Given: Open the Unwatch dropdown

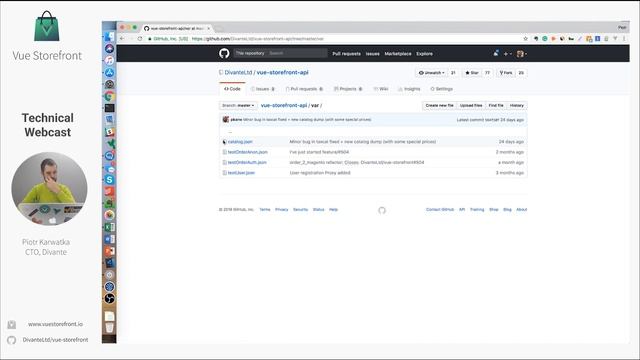Looking at the screenshot, I should coord(431,73).
